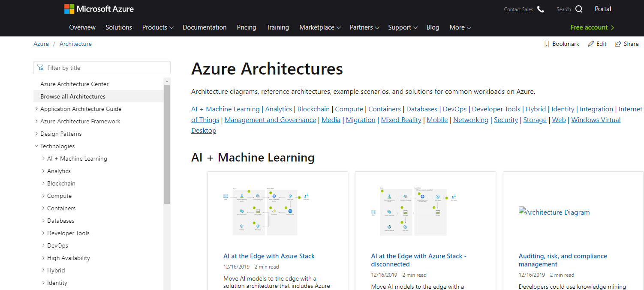Click the Bookmark icon
The height and width of the screenshot is (290, 644).
pos(546,44)
